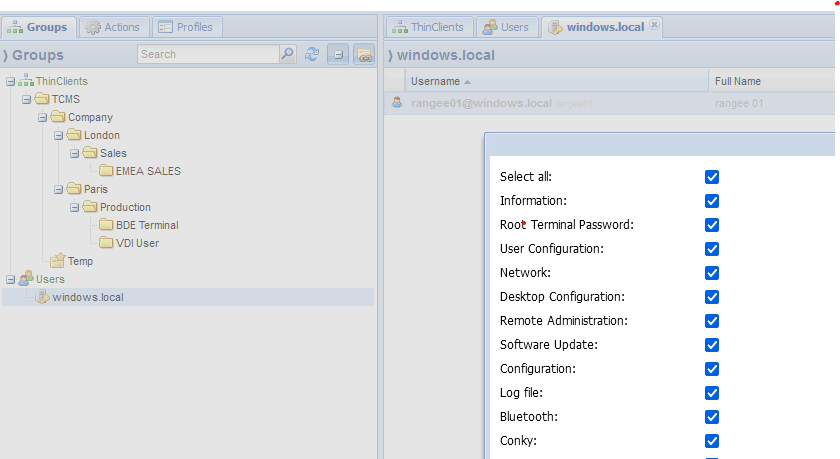Click the EMEA SALES folder icon
Screen dimensions: 840x459
pyautogui.click(x=107, y=171)
